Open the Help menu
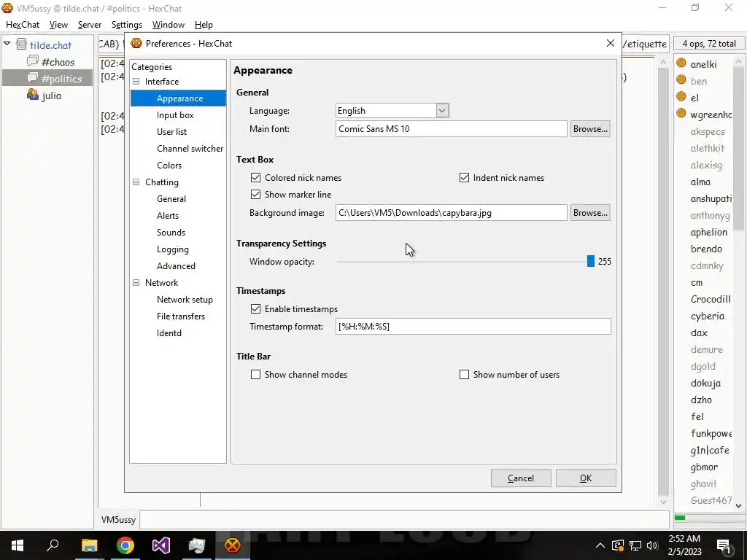 pyautogui.click(x=204, y=25)
